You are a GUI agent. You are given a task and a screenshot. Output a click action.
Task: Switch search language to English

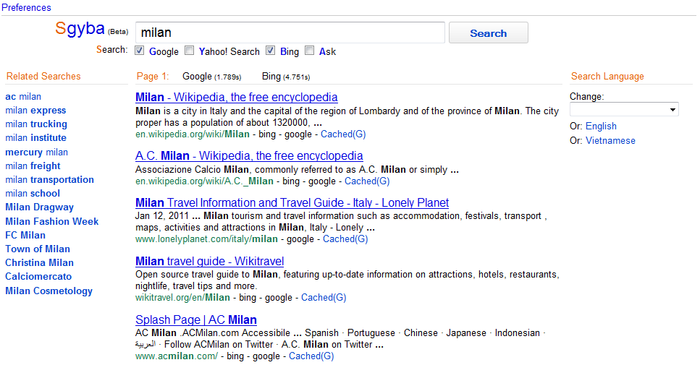[x=601, y=126]
